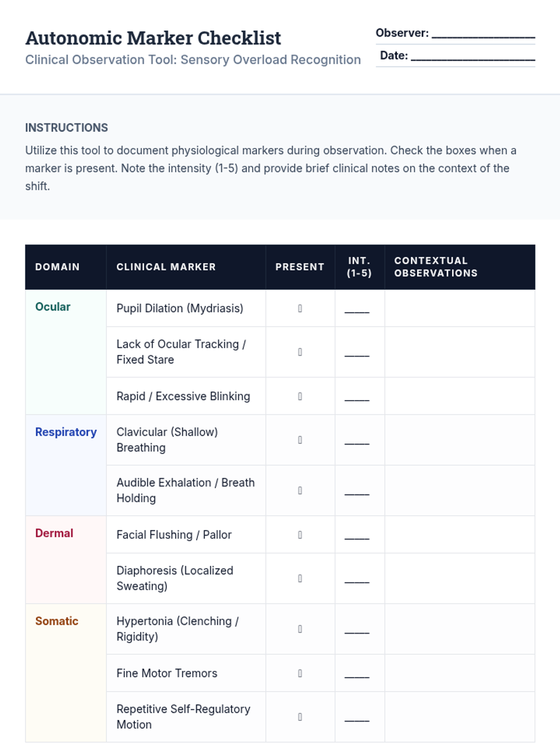Check the Clavicular (Shallow) Breathing box
The image size is (560, 747).
coord(300,440)
